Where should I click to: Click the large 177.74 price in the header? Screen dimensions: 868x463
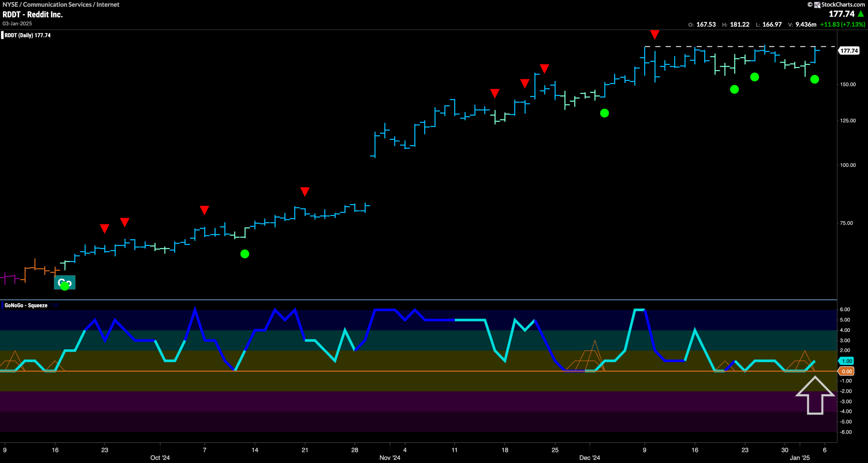tap(842, 14)
